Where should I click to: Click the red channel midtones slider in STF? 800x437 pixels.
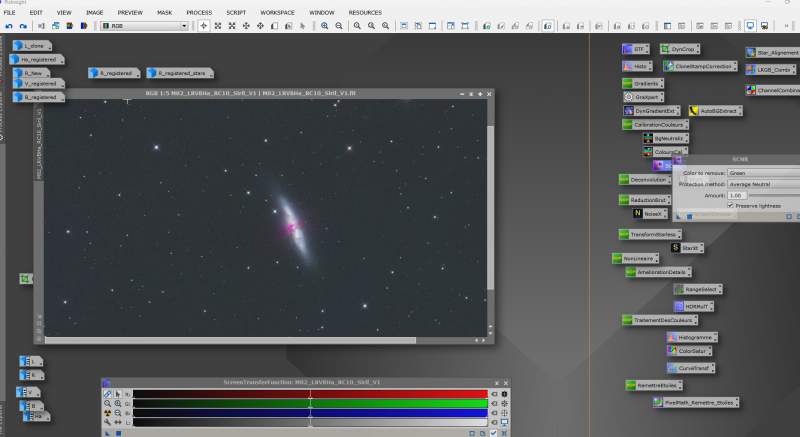[x=310, y=394]
